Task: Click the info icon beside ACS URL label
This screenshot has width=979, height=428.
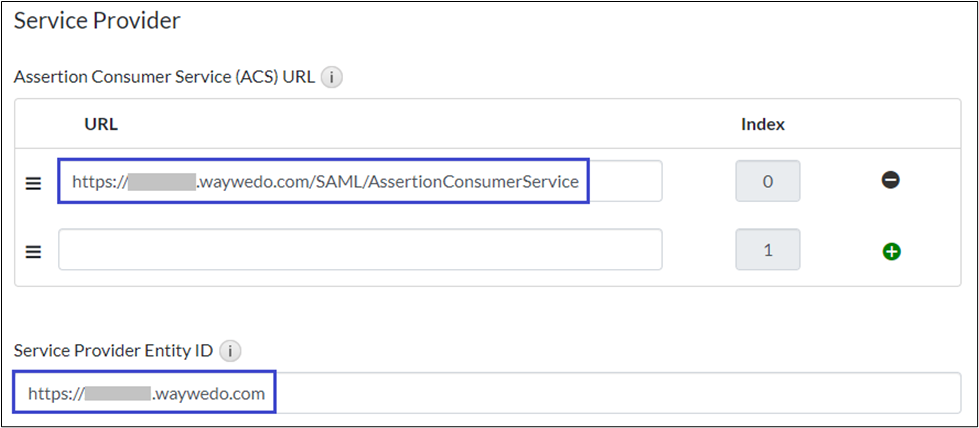Action: [x=333, y=77]
